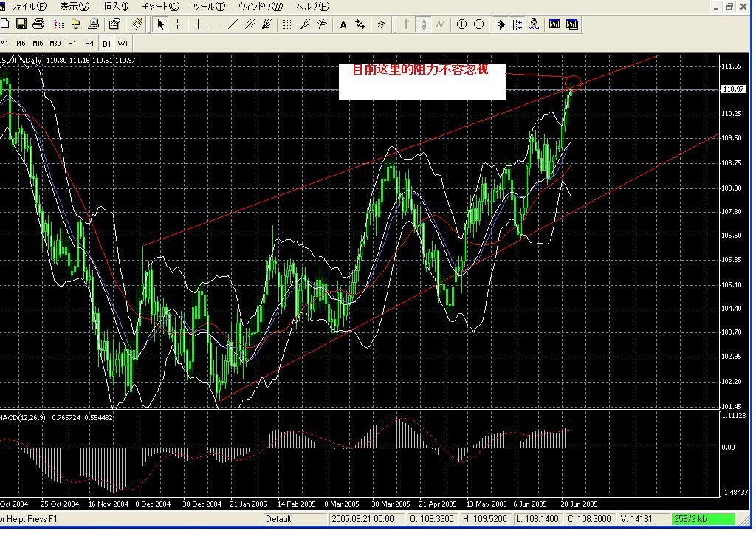Image resolution: width=756 pixels, height=545 pixels.
Task: Switch to the W1 timeframe
Action: tap(123, 44)
